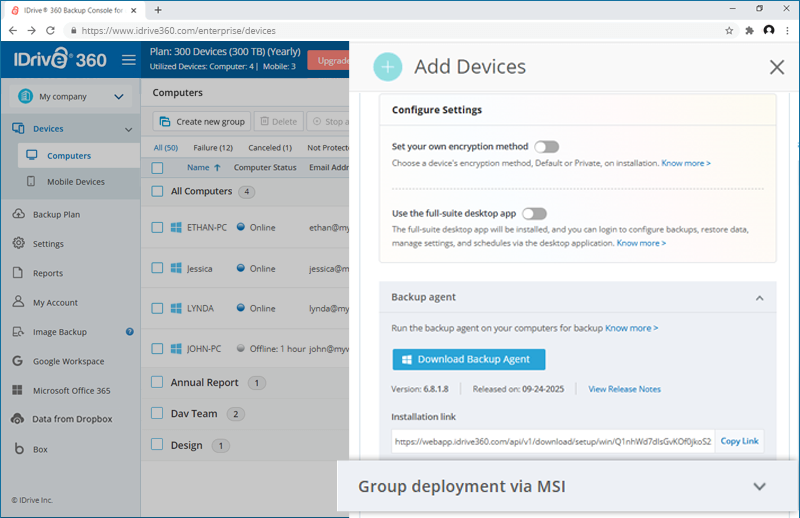800x518 pixels.
Task: Sort by Name column arrow
Action: (x=217, y=167)
